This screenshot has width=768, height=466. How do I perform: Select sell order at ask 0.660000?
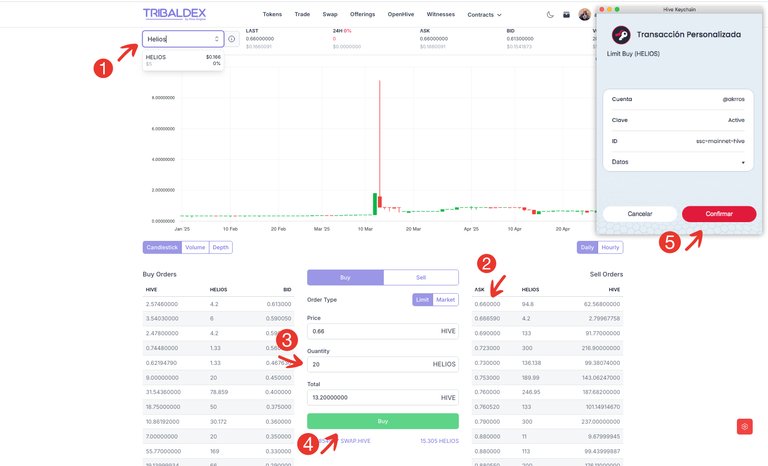pos(547,304)
